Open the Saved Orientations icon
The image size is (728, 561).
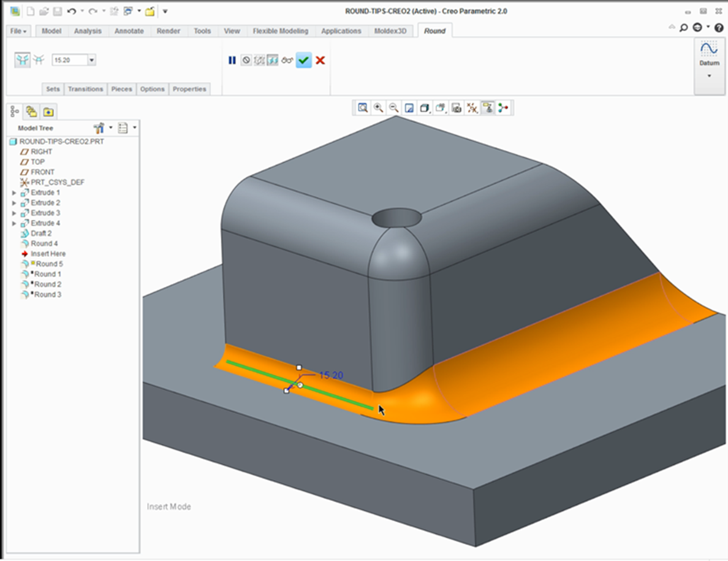click(x=440, y=108)
